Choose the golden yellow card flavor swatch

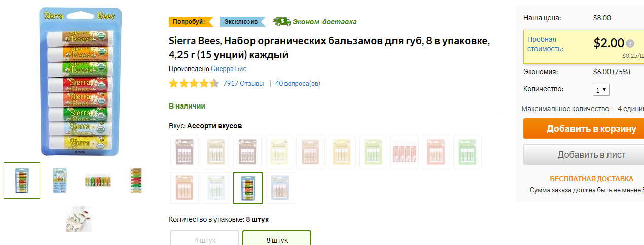coord(342,152)
